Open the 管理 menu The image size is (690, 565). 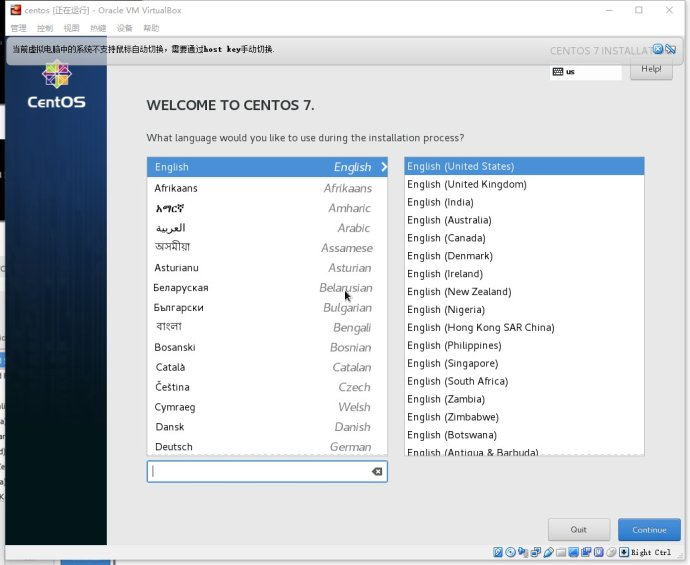point(18,28)
